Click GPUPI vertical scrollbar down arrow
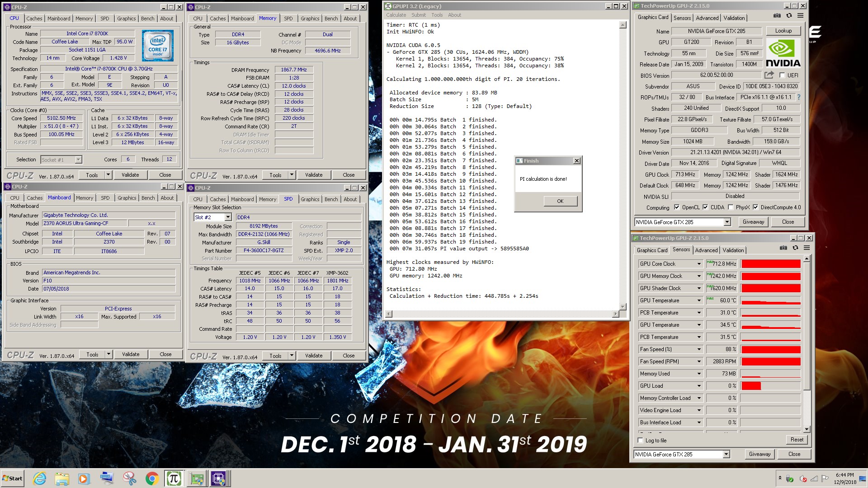 pyautogui.click(x=623, y=307)
